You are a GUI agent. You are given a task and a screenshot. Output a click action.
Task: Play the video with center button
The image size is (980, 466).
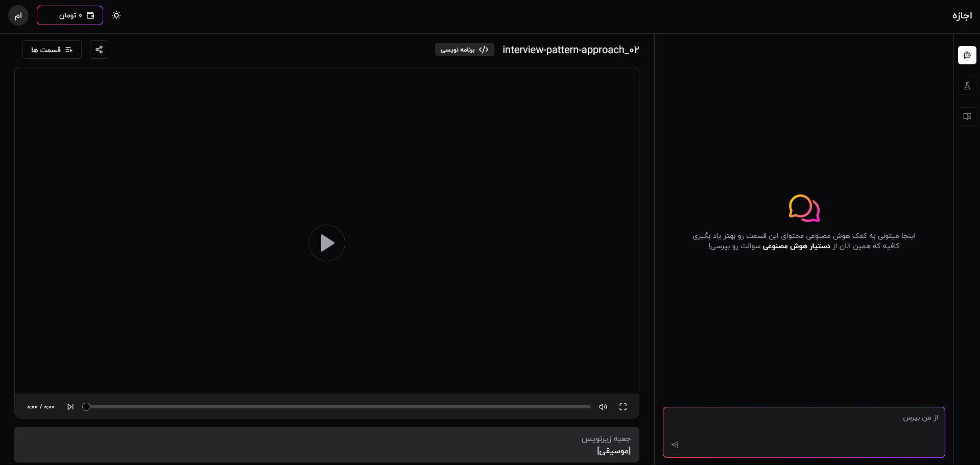pyautogui.click(x=327, y=243)
